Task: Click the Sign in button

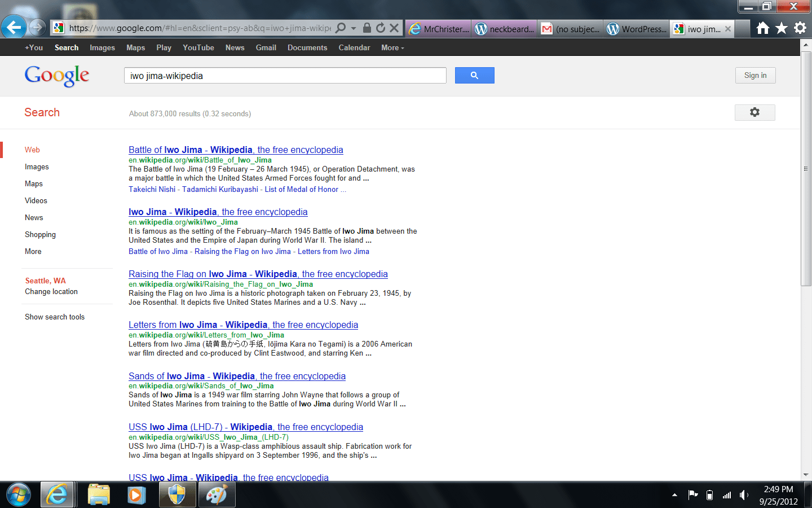Action: 755,76
